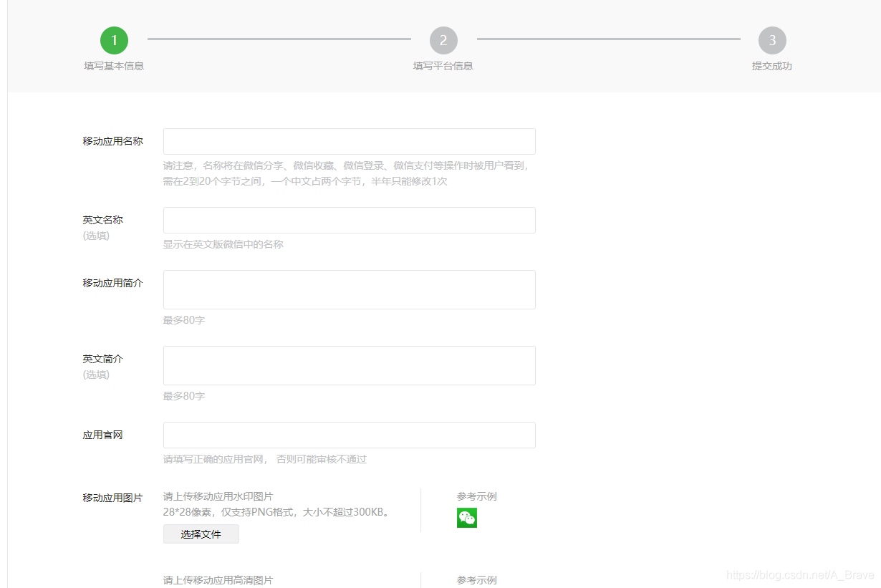Click the hint 显示在英文版微信中的名称
Viewport: 881px width, 588px height.
pyautogui.click(x=223, y=244)
